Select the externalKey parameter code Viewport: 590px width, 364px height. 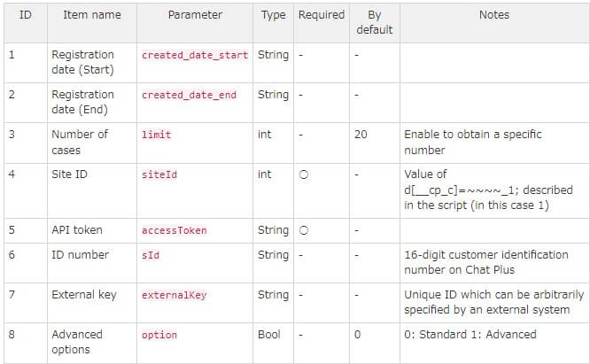coord(175,295)
